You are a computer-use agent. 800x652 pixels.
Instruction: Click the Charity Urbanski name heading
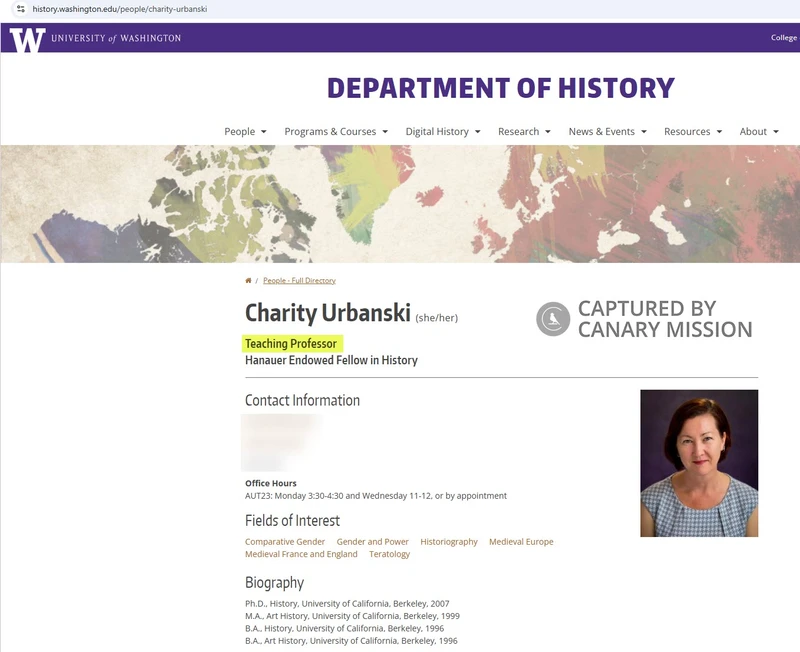pos(328,313)
